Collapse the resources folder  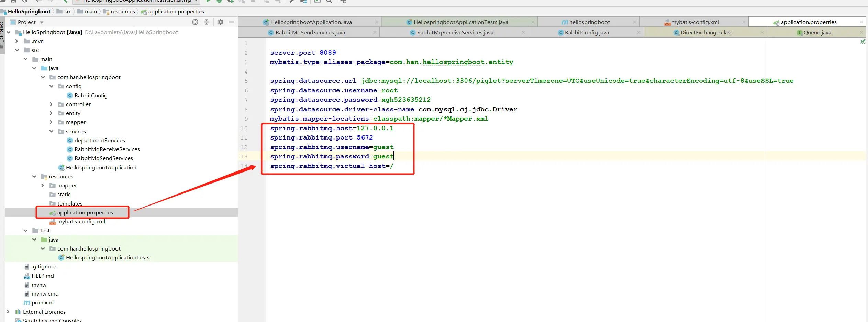(x=34, y=176)
